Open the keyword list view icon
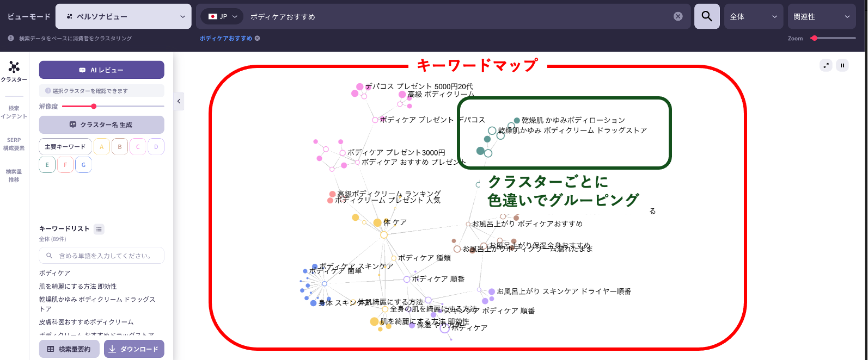868x360 pixels. (99, 229)
